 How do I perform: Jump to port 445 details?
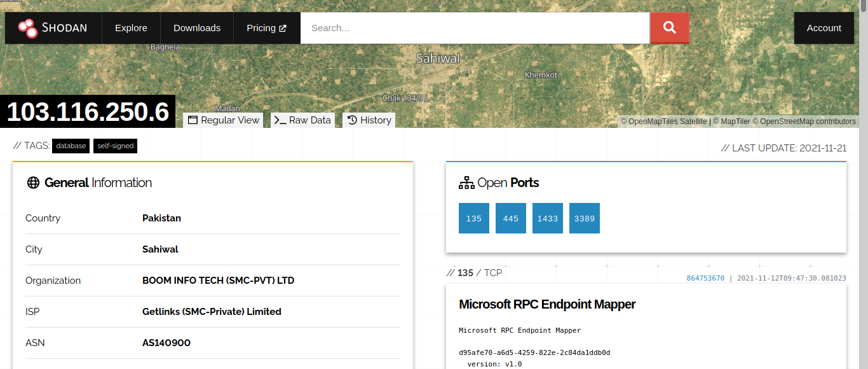[511, 218]
